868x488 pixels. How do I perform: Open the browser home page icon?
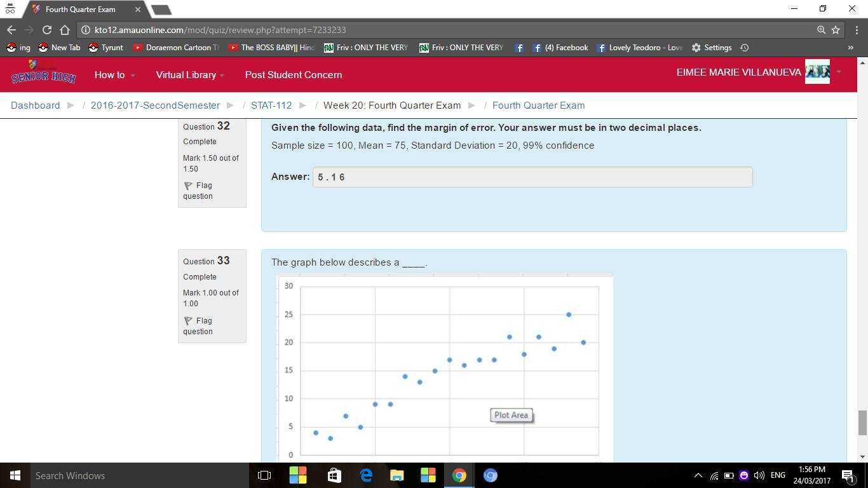(x=65, y=30)
